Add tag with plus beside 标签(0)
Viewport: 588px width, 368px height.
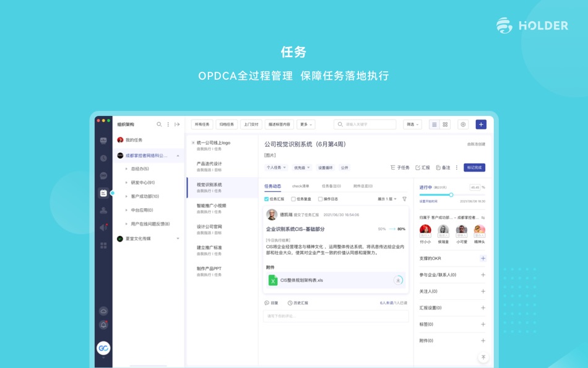point(483,324)
